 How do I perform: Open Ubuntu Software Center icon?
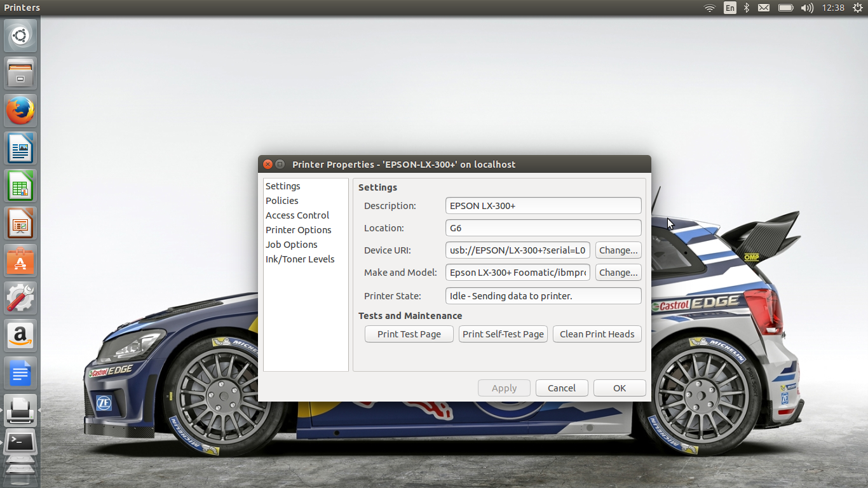(20, 261)
